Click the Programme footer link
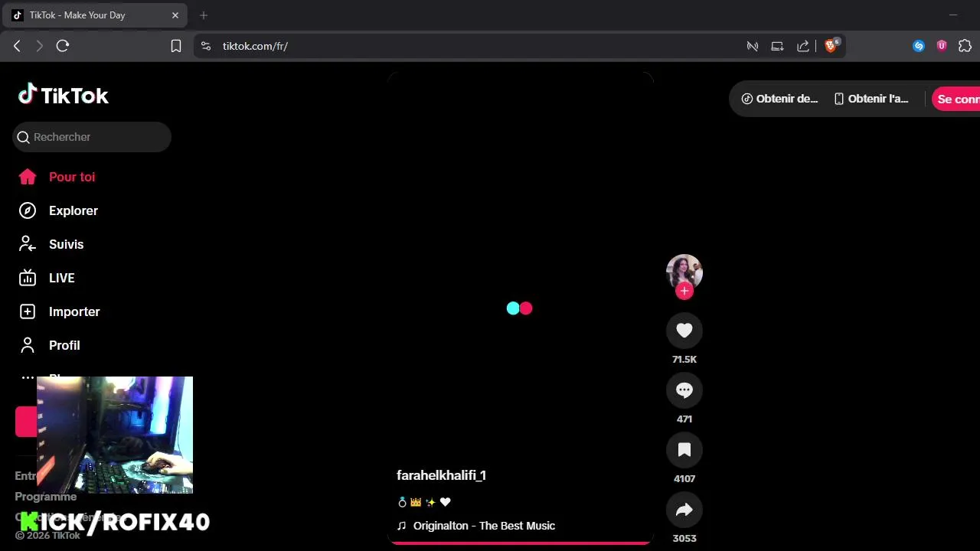The height and width of the screenshot is (551, 980). tap(46, 497)
